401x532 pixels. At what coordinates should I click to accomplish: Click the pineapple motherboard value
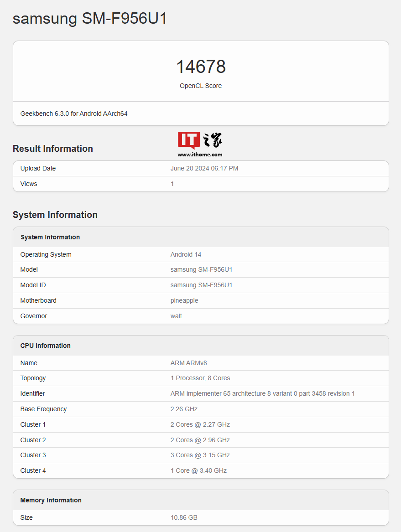[184, 300]
